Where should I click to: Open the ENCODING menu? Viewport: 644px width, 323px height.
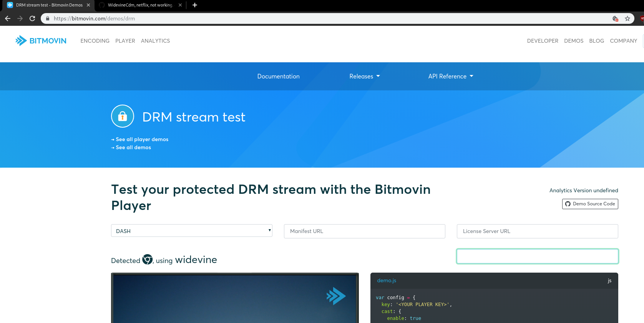(x=95, y=41)
